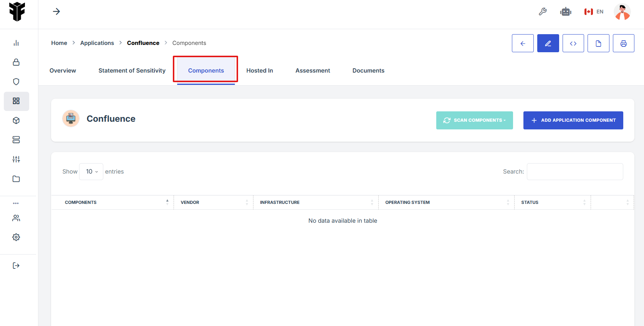Open the shield icon in sidebar

point(16,82)
